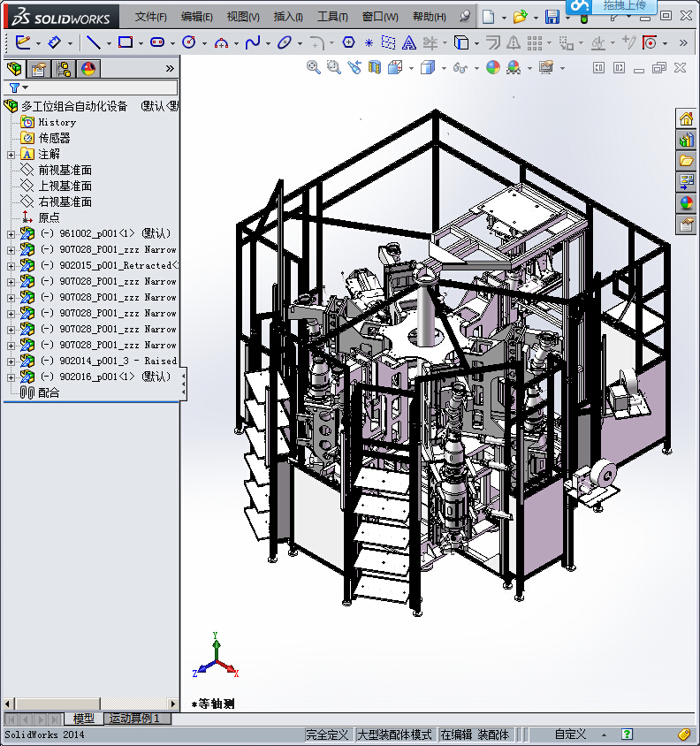Open the 工具(T) menu
Image resolution: width=700 pixels, height=746 pixels.
(x=332, y=17)
